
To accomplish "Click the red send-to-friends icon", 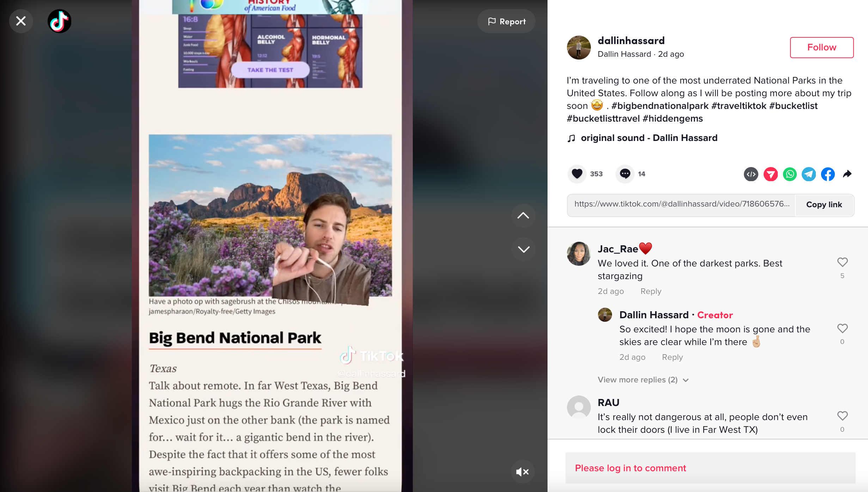I will pos(771,174).
